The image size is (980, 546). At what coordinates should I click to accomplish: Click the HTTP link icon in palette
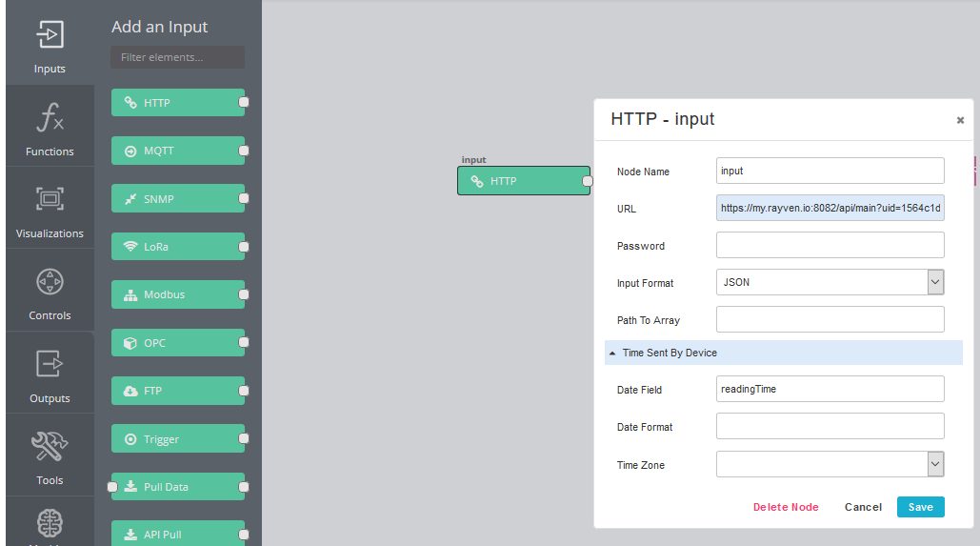coord(130,103)
